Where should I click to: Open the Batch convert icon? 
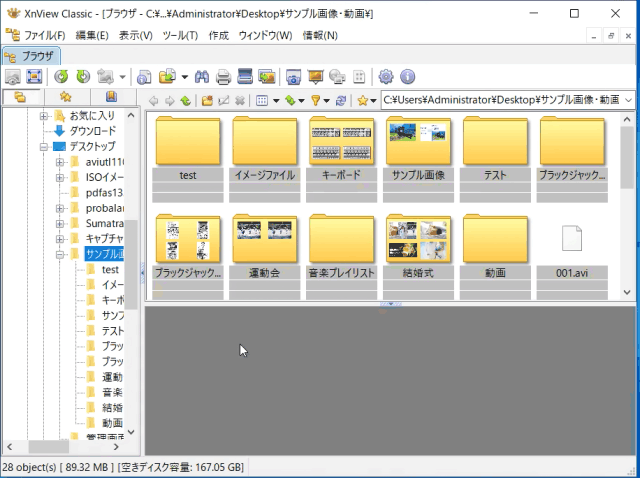point(267,76)
